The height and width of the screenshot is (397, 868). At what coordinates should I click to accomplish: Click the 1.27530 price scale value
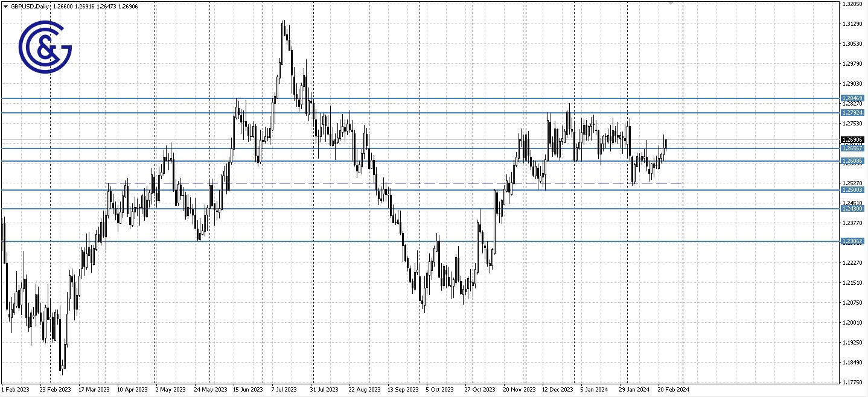[x=851, y=123]
